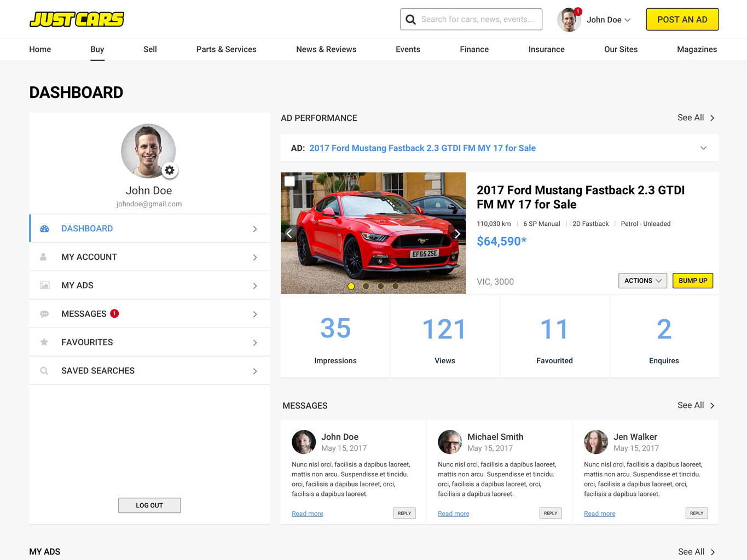Viewport: 747px width, 560px height.
Task: Click See All for My Ads
Action: pyautogui.click(x=697, y=552)
